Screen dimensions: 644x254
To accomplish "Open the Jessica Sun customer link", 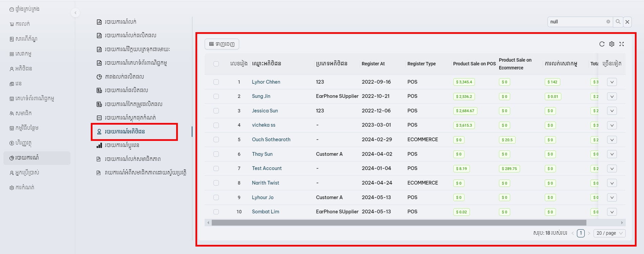I will pos(265,111).
